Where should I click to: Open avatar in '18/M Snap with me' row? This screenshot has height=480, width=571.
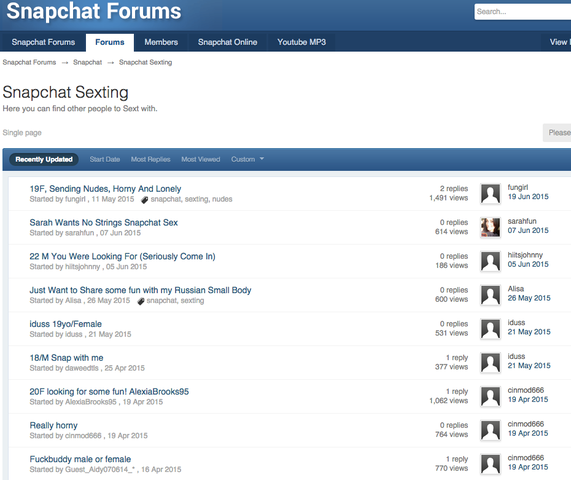490,363
